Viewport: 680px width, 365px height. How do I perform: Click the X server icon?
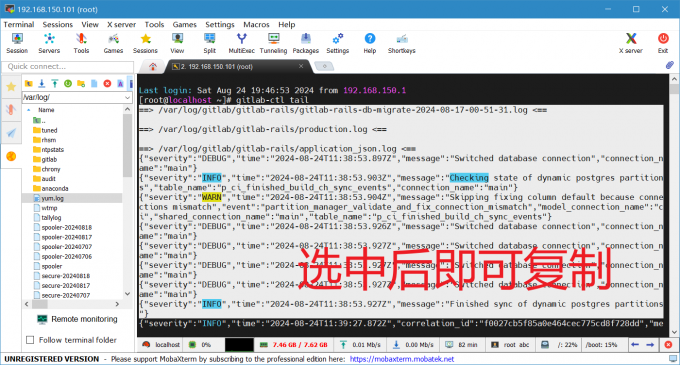(x=631, y=43)
